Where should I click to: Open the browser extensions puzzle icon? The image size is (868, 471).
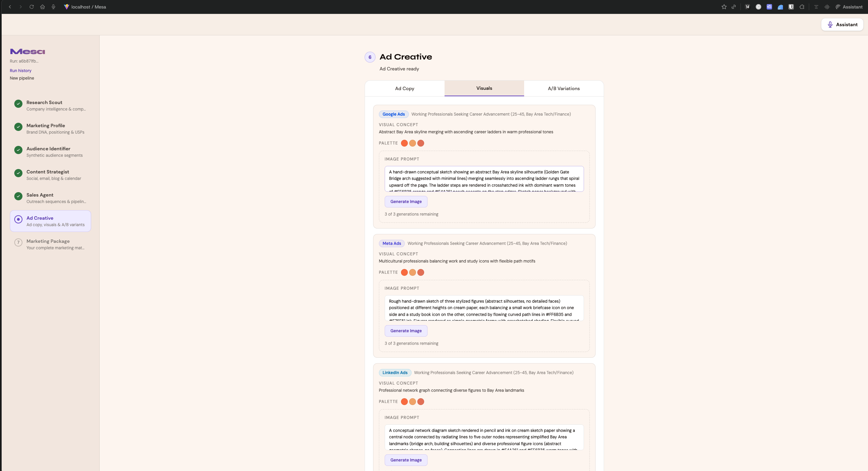802,7
